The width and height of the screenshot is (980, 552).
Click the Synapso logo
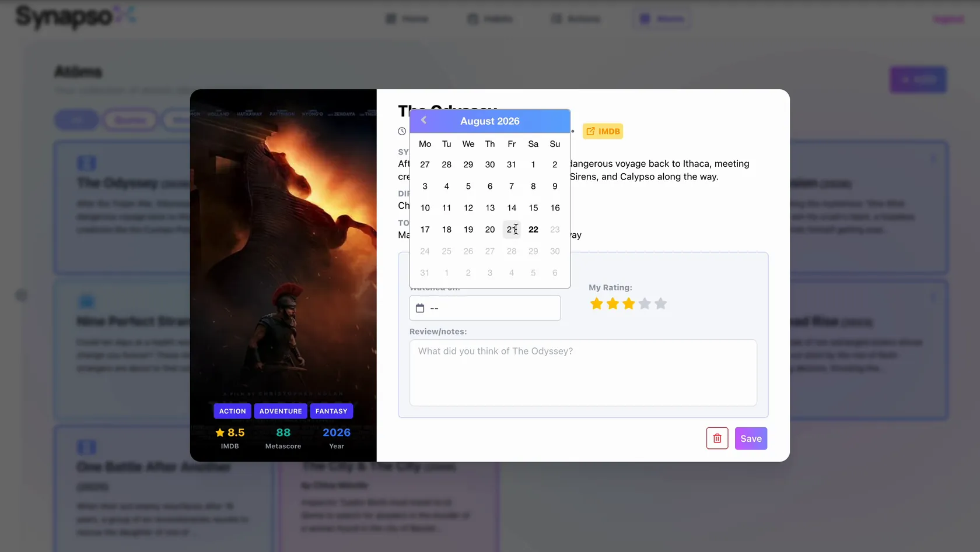[x=76, y=16]
